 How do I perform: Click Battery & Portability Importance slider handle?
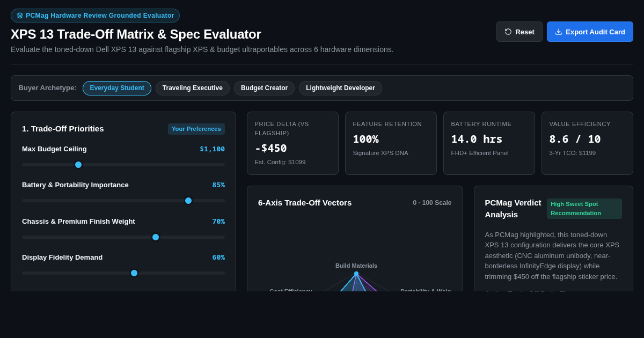tap(188, 201)
